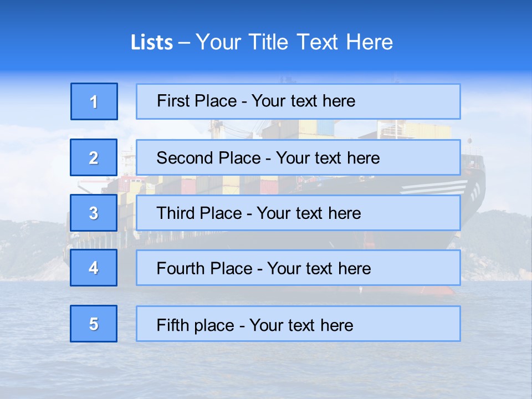Screen dimensions: 532x399
Task: Click the word Lists in title
Action: [x=151, y=43]
